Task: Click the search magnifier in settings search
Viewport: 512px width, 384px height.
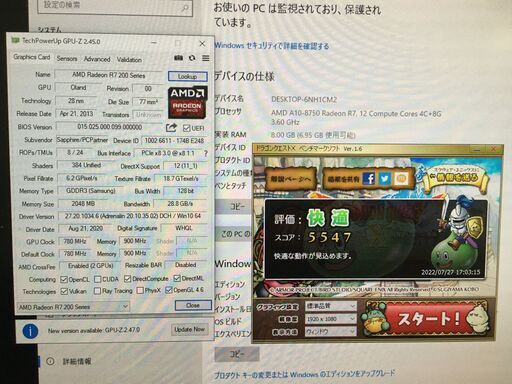Action: point(185,7)
